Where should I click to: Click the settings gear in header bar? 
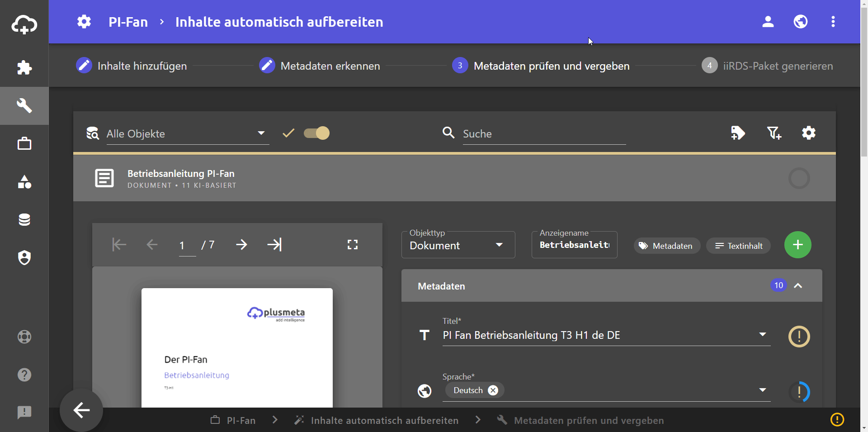(84, 22)
